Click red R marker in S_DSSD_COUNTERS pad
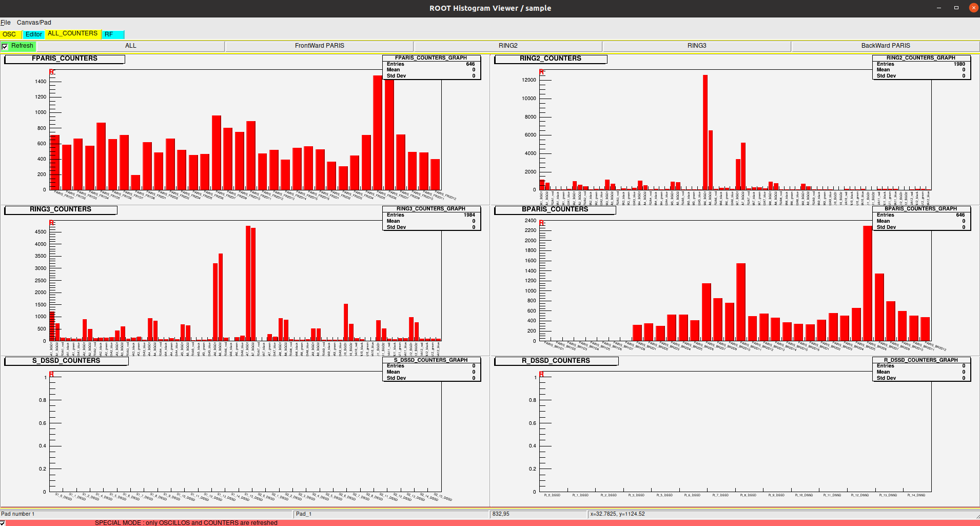Viewport: 980px width, 526px height. coord(51,374)
